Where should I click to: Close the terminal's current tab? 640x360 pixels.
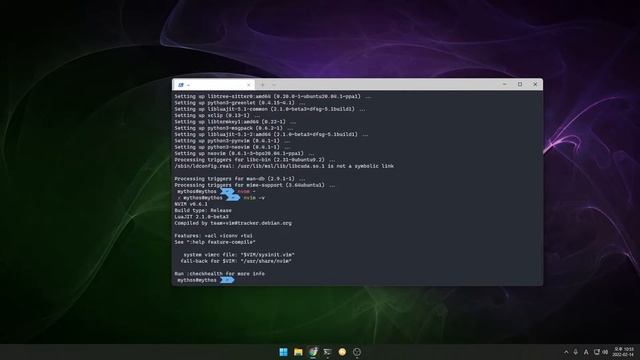(x=249, y=85)
